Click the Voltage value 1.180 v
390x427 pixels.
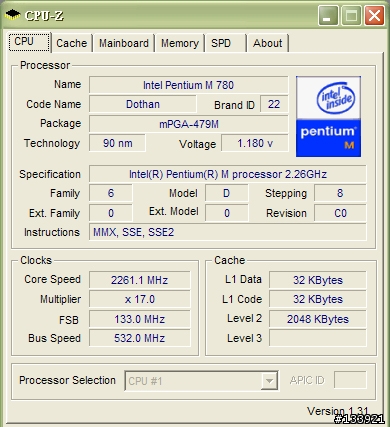click(255, 143)
